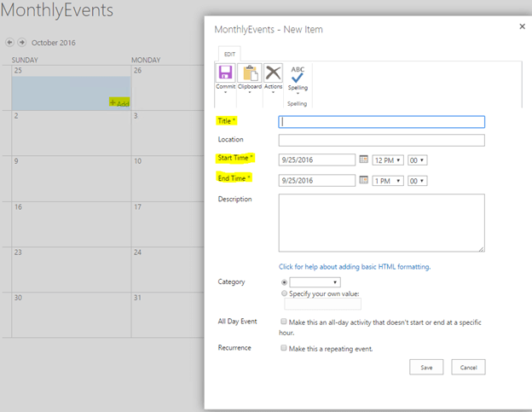The image size is (532, 412).
Task: Go to previous month arrow
Action: point(10,43)
